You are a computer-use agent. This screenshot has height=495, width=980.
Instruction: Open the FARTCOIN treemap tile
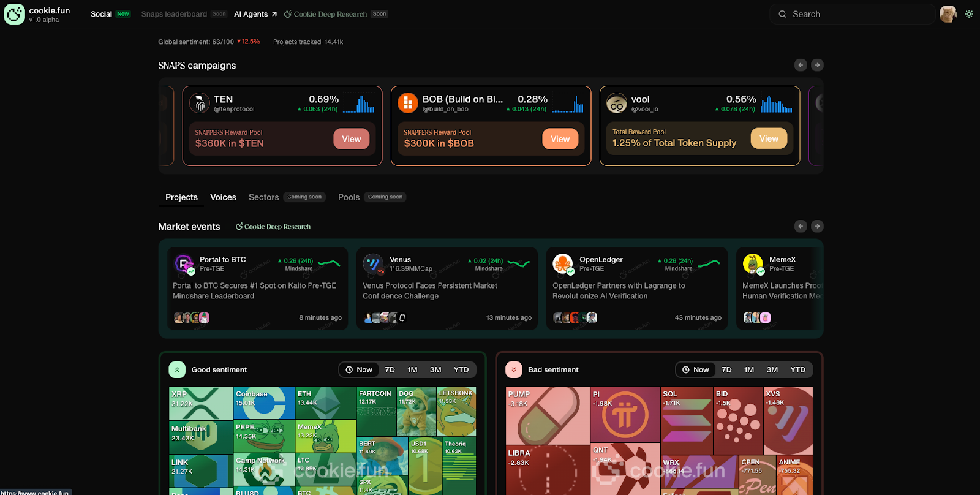tap(377, 411)
